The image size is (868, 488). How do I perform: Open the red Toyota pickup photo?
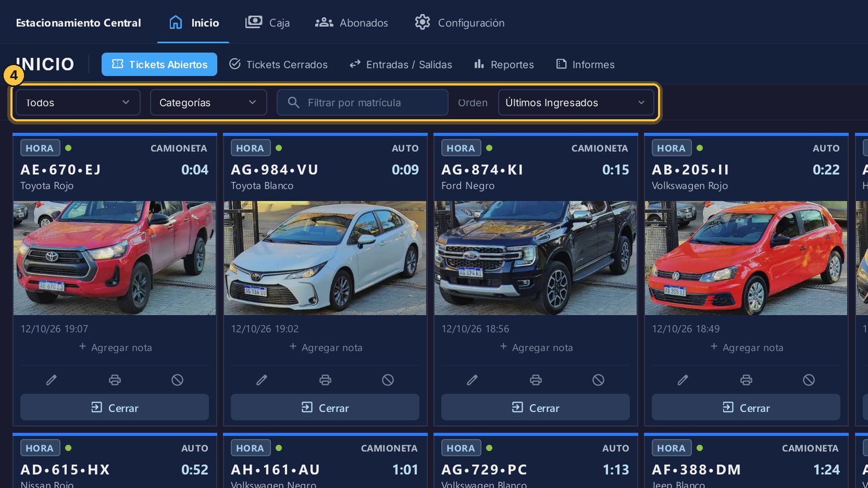[x=114, y=258]
